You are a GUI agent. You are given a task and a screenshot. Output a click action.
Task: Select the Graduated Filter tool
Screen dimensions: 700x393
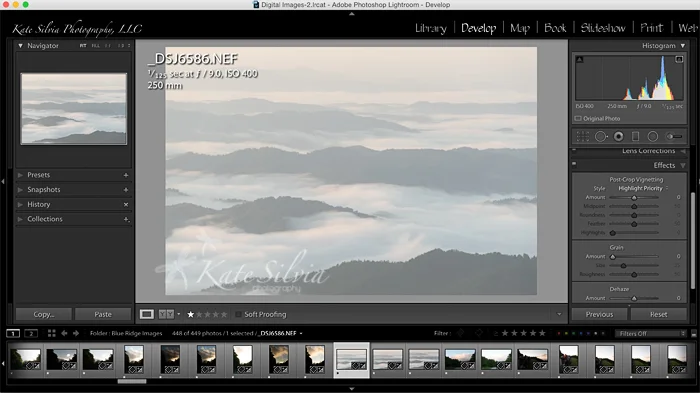click(636, 137)
